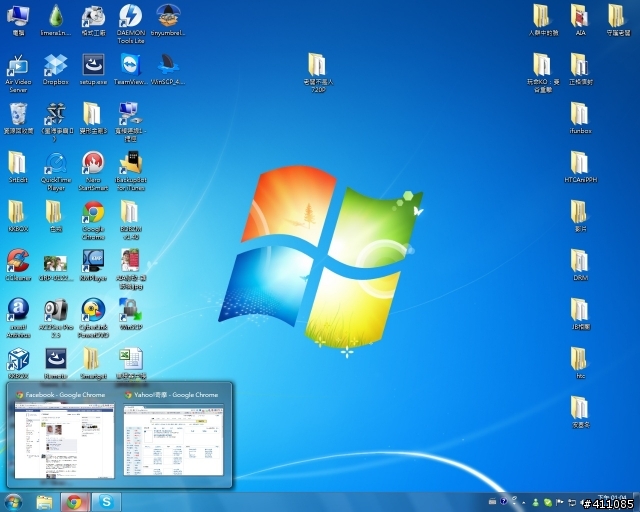Open the DRM folder
640x512 pixels.
click(580, 265)
